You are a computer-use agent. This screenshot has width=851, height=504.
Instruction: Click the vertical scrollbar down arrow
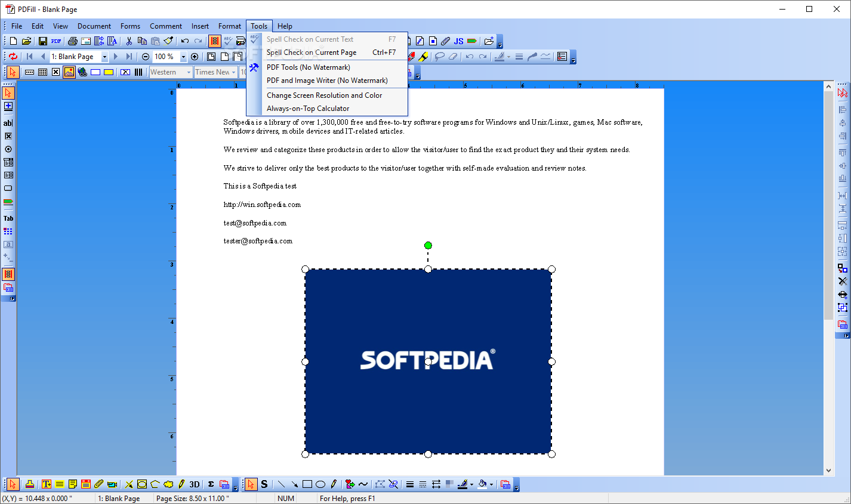pos(828,471)
